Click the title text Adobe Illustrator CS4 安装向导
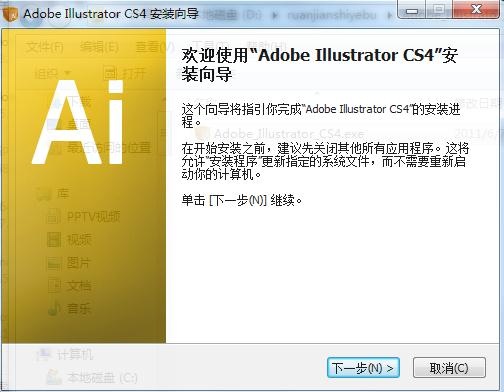The width and height of the screenshot is (504, 392). [111, 14]
